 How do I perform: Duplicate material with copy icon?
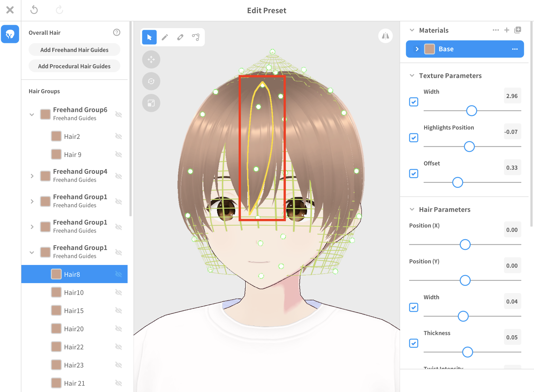pos(518,30)
